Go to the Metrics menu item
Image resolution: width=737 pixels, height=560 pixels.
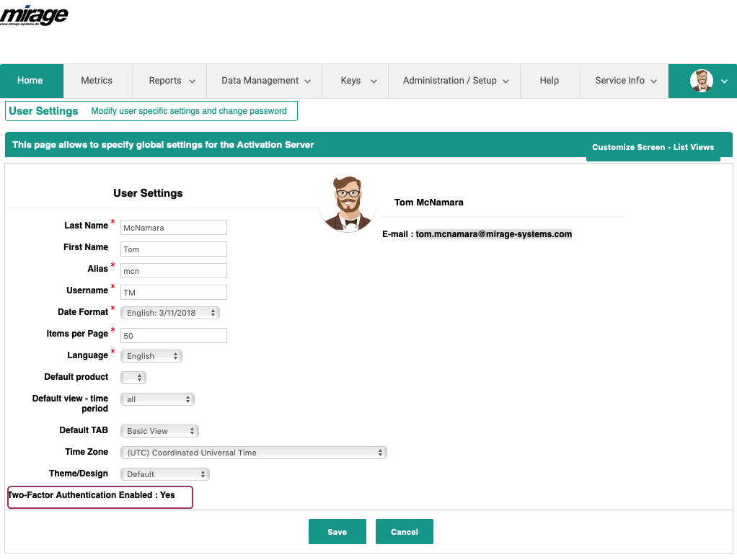tap(97, 81)
